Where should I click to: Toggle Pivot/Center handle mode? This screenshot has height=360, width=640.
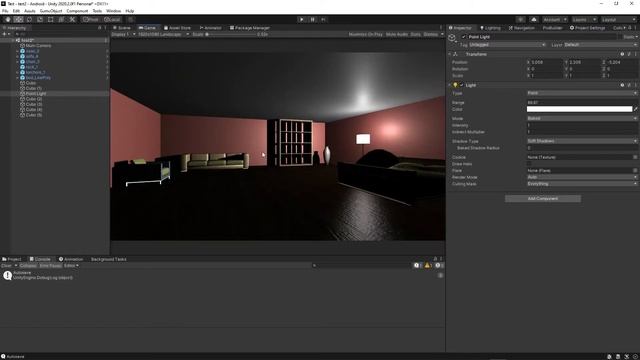point(91,19)
